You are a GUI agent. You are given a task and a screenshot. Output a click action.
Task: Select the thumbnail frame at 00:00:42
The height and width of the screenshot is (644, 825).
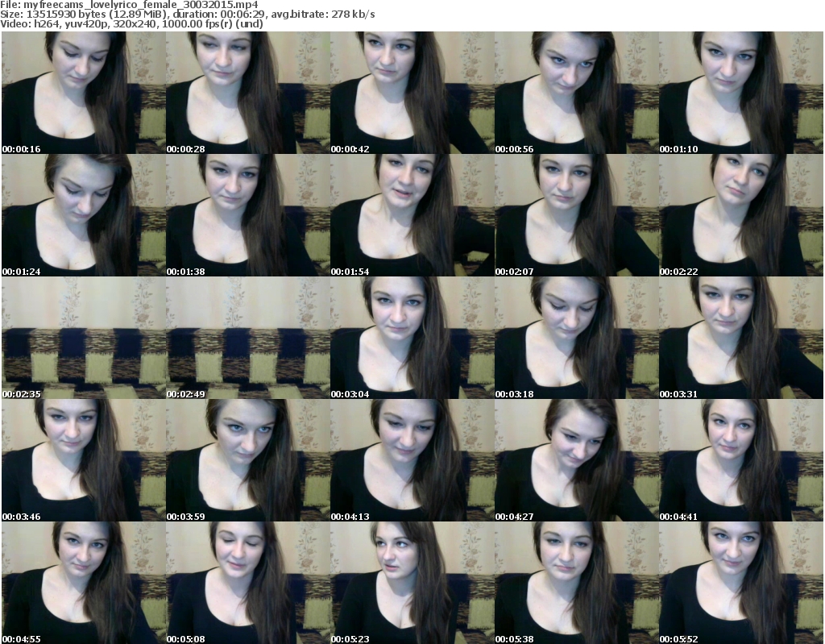412,93
